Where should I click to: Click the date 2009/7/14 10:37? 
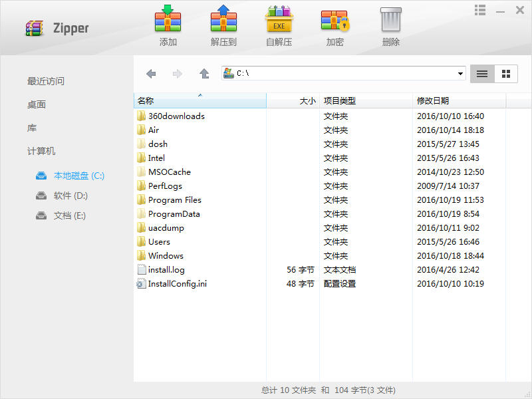pyautogui.click(x=448, y=186)
